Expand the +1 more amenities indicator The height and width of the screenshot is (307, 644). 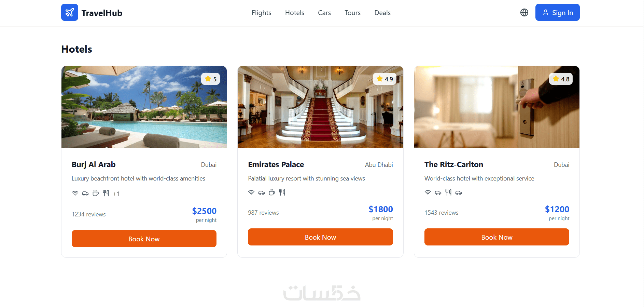pyautogui.click(x=116, y=194)
